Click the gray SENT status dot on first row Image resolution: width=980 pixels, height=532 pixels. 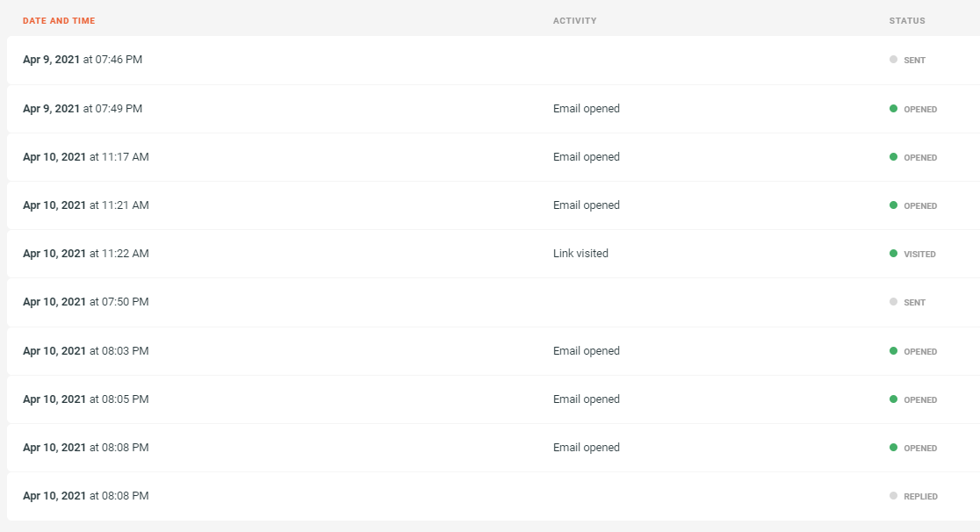coord(894,60)
